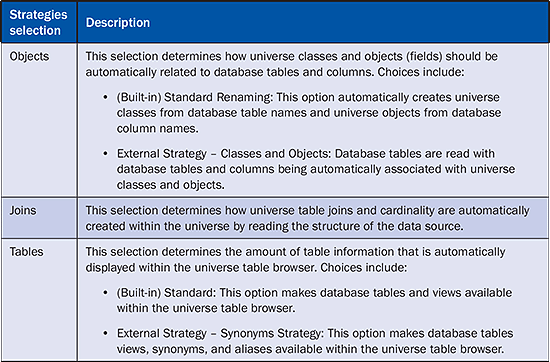Click the Objects intro sentence on universe classes
This screenshot has width=550, height=362.
[292, 64]
